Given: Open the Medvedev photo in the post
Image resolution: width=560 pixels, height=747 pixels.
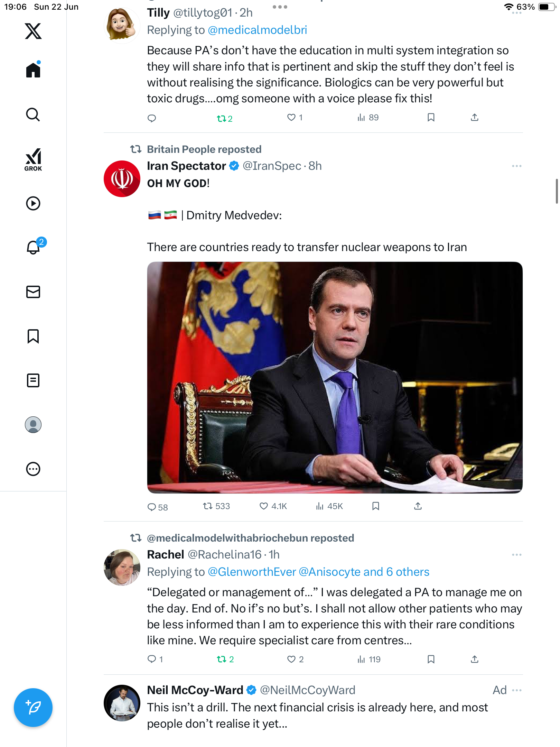Looking at the screenshot, I should (335, 377).
